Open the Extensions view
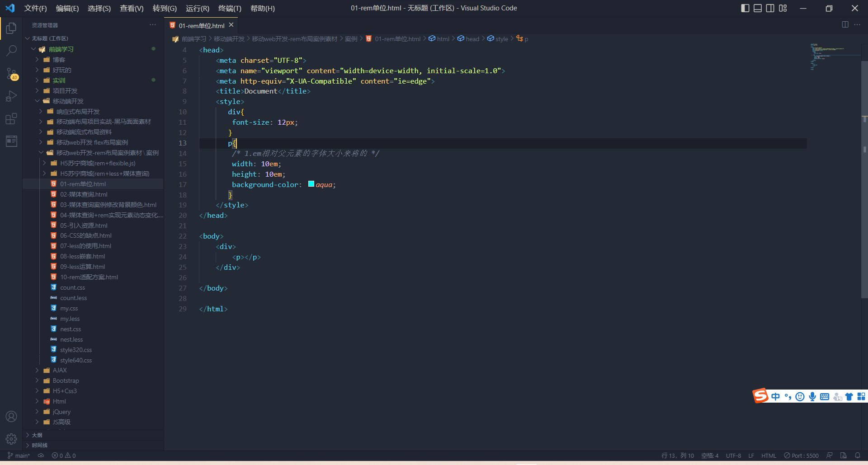The height and width of the screenshot is (465, 868). point(11,119)
